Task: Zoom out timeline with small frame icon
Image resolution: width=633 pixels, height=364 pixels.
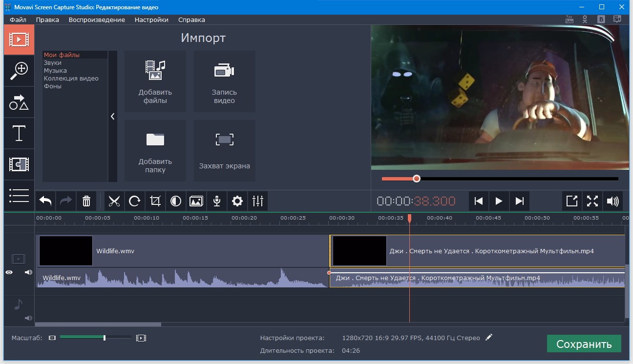Action: point(52,338)
